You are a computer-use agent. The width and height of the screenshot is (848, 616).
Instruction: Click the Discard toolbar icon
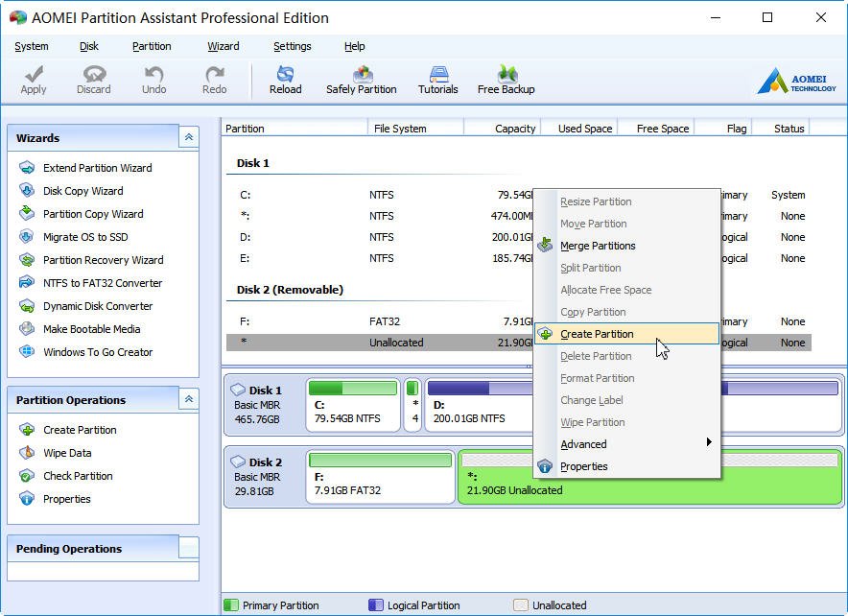(x=94, y=74)
